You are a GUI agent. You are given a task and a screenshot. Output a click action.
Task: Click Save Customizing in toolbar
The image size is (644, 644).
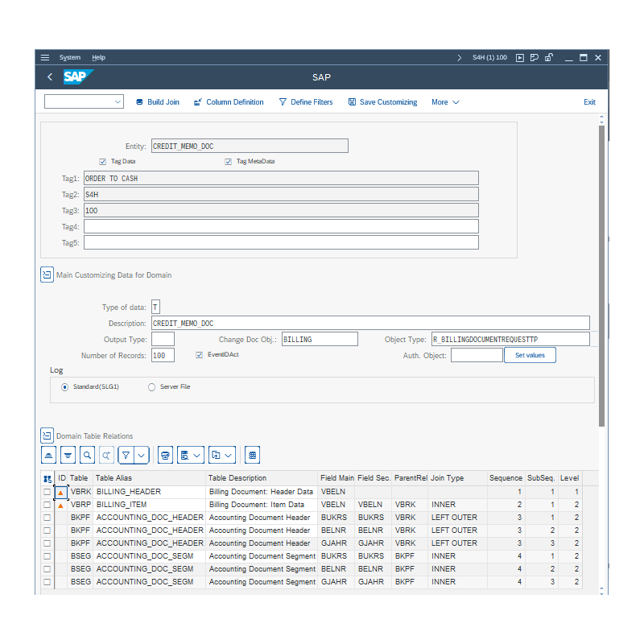pos(383,102)
